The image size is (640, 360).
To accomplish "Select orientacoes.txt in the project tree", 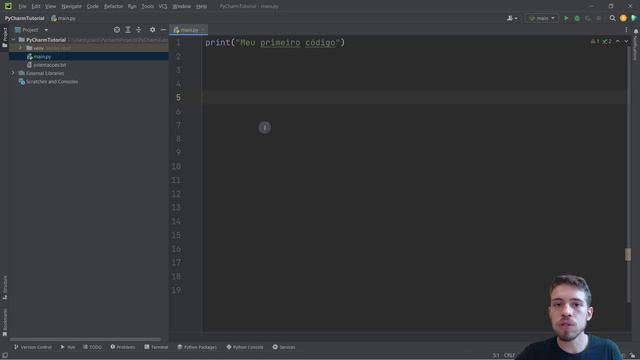I will coord(49,65).
